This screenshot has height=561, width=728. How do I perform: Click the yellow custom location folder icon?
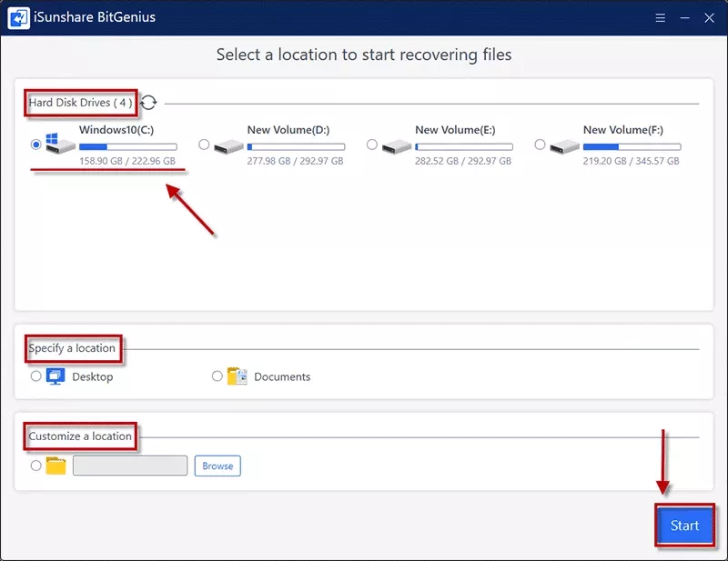(56, 466)
